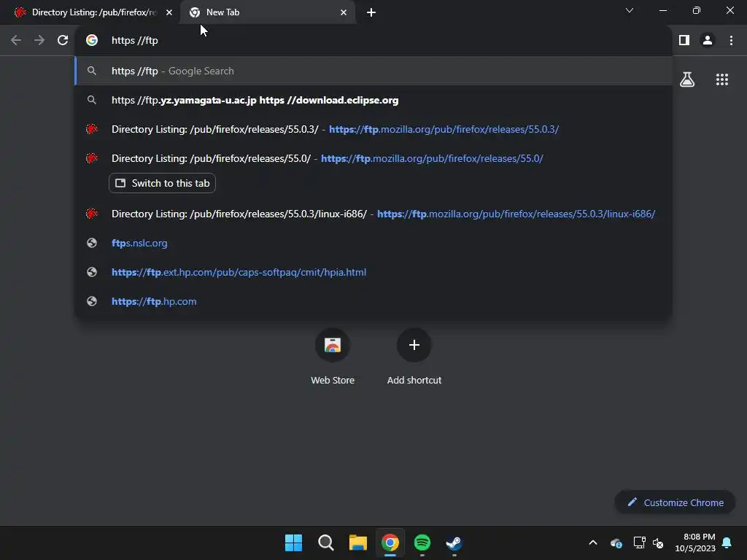The height and width of the screenshot is (560, 747).
Task: Open the Windows Start menu
Action: 293,542
